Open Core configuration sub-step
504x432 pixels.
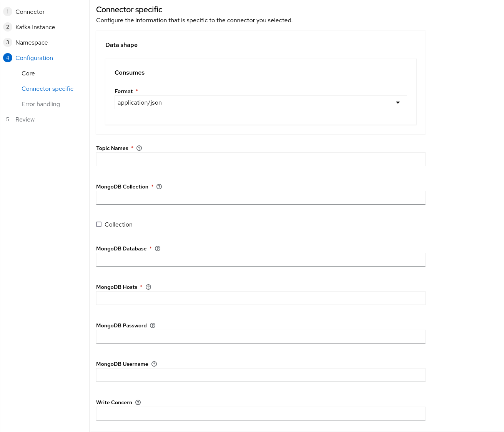click(x=28, y=73)
